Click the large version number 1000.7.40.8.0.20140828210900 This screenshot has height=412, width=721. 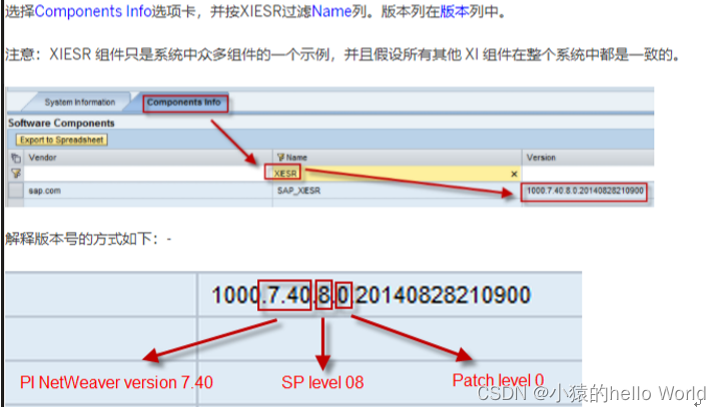[x=371, y=295]
